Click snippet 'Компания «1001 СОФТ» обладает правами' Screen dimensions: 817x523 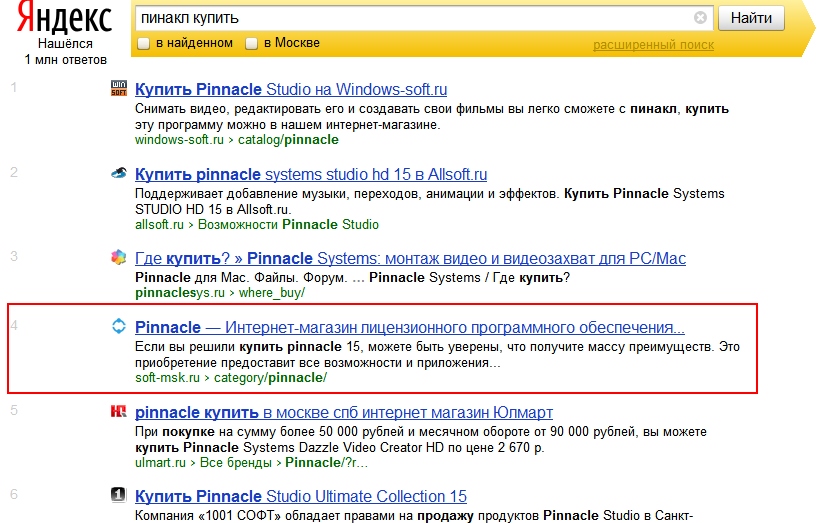coord(414,516)
